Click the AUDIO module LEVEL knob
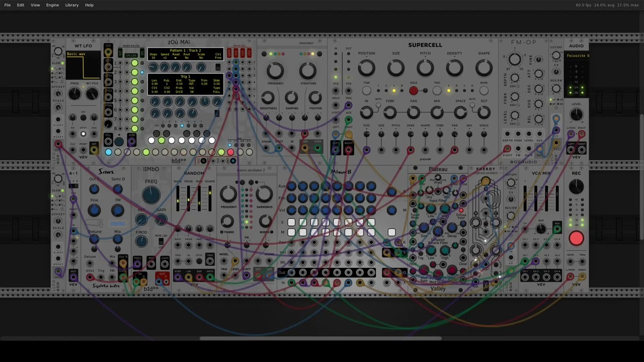 click(577, 115)
